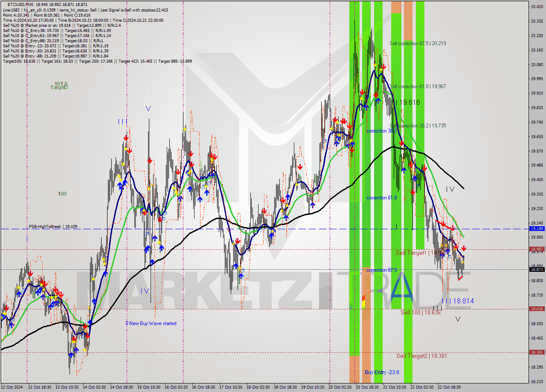This screenshot has width=546, height=392.
Task: Click the blue 19.109 price tag on axis
Action: pos(537,229)
